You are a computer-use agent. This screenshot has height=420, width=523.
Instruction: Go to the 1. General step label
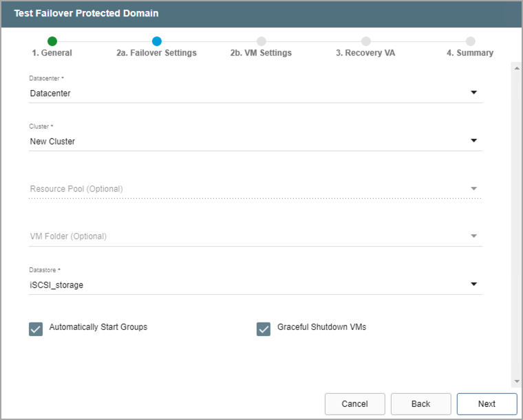coord(52,53)
